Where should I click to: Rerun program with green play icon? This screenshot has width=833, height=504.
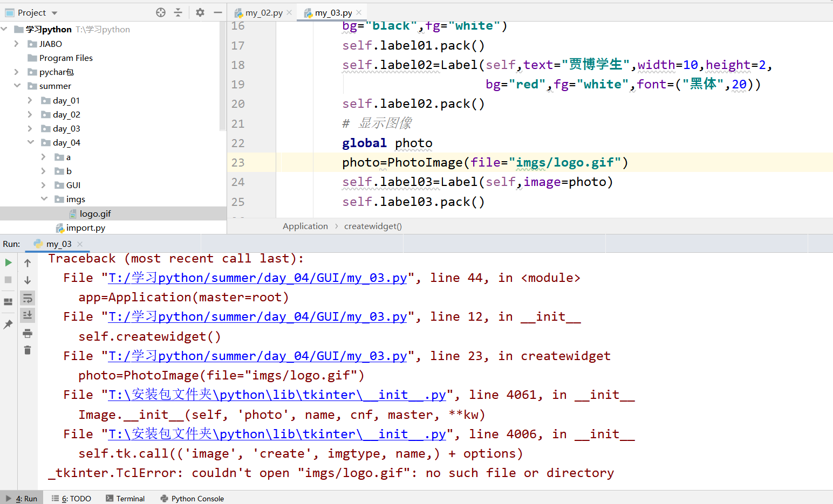coord(8,263)
